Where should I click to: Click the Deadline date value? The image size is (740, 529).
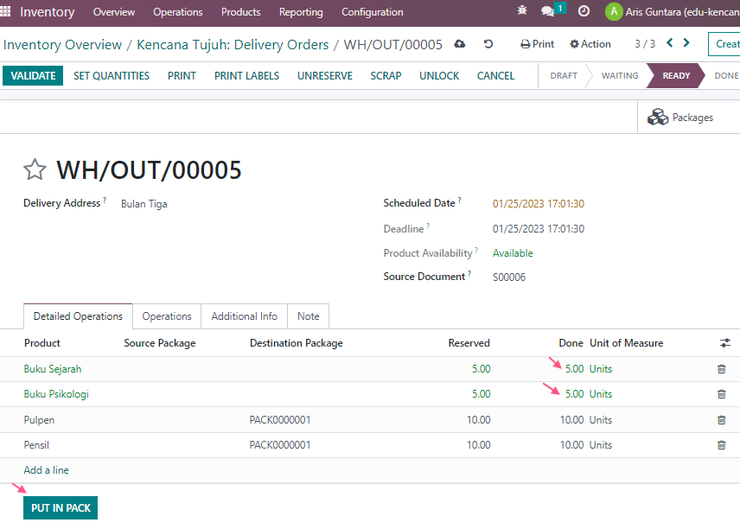pos(538,229)
